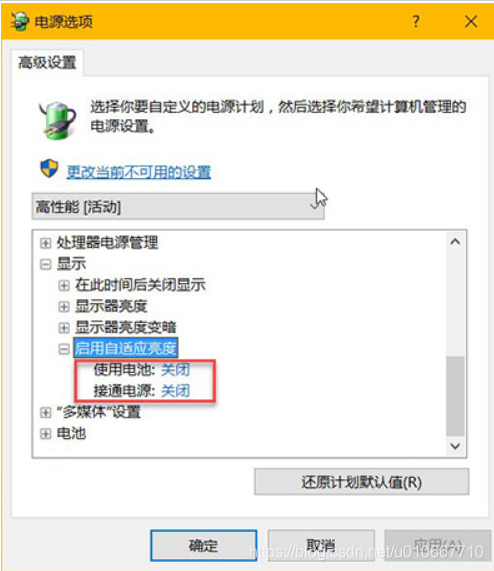Collapse the 启用自适应亮度 node

click(64, 349)
